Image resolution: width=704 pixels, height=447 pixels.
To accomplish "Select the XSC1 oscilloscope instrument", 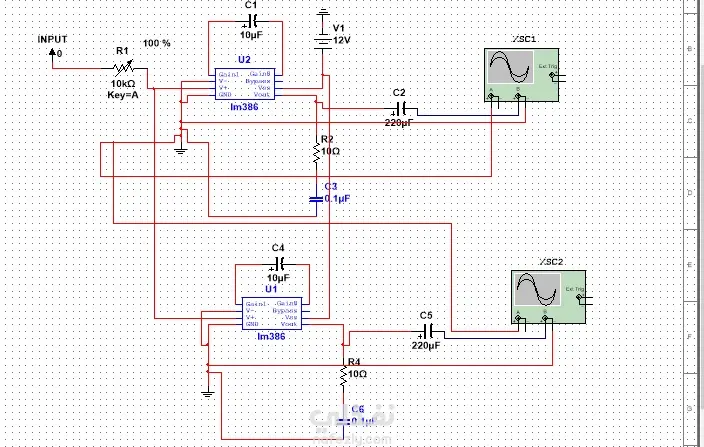I will pyautogui.click(x=521, y=75).
